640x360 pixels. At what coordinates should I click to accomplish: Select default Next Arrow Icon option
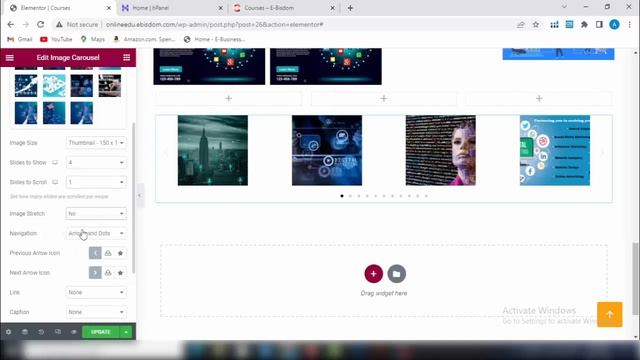click(95, 273)
